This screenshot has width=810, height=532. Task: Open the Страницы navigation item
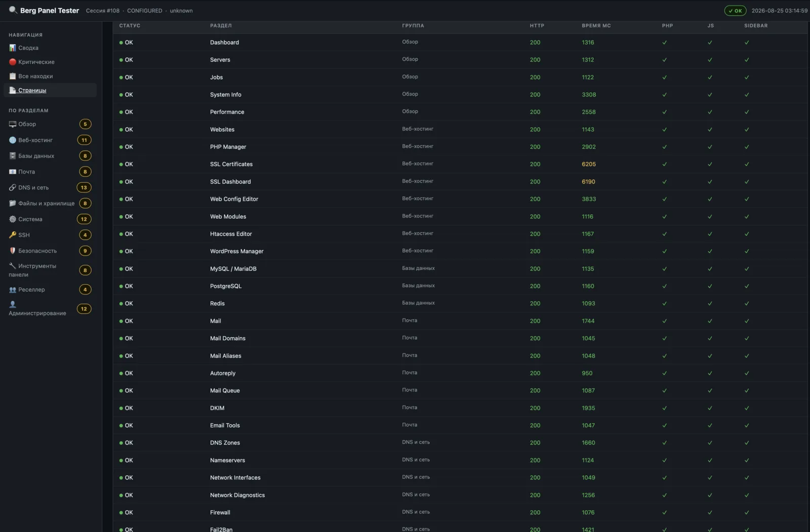click(x=50, y=90)
